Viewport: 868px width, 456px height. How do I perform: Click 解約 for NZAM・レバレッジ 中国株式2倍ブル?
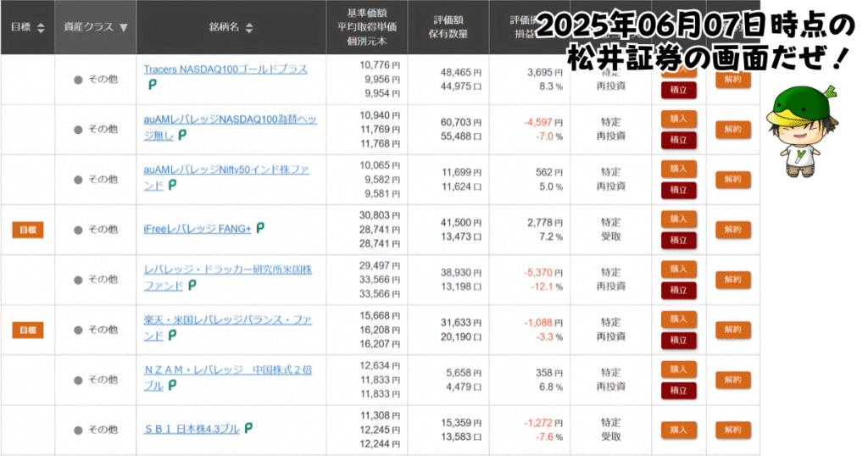tap(733, 380)
